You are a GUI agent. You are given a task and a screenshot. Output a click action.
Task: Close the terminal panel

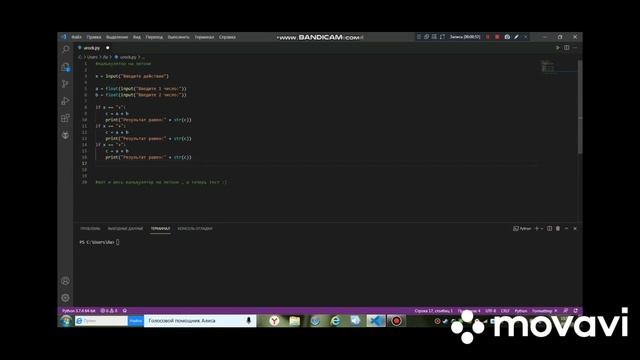[x=575, y=229]
